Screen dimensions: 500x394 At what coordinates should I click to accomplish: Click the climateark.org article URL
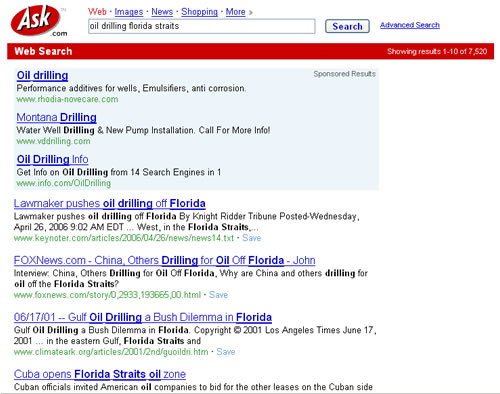(111, 352)
